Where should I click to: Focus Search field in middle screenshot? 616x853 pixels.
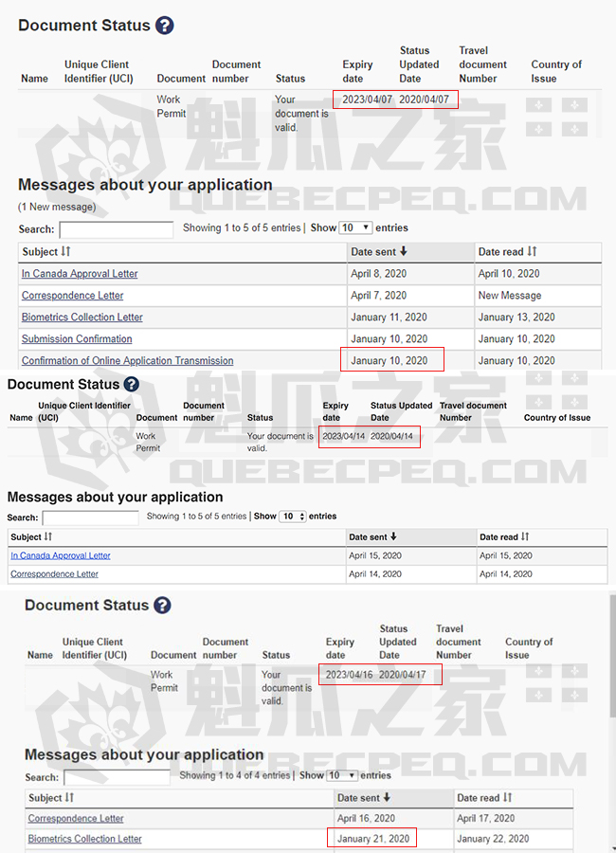click(x=90, y=517)
